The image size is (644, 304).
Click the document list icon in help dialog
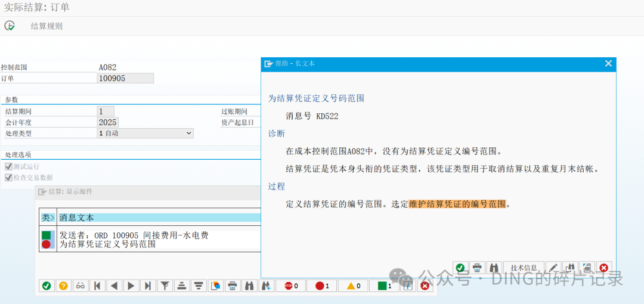(587, 268)
